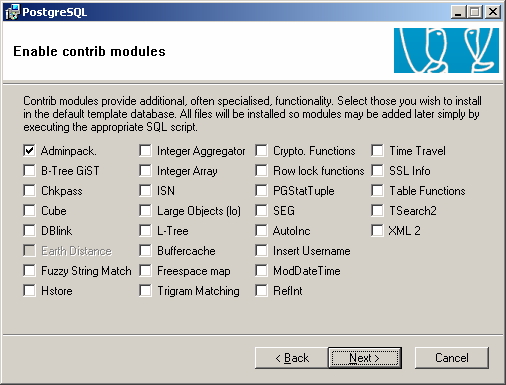
Task: Enable Row lock functions
Action: click(261, 171)
